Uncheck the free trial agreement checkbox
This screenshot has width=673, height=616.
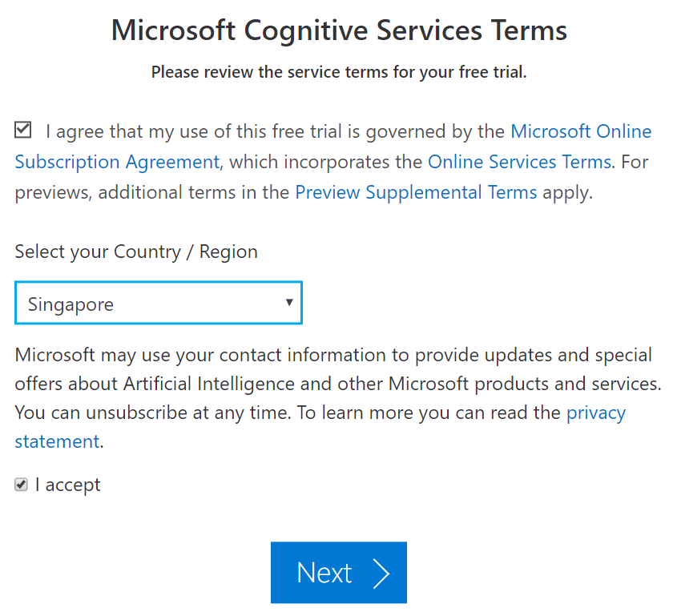click(23, 130)
